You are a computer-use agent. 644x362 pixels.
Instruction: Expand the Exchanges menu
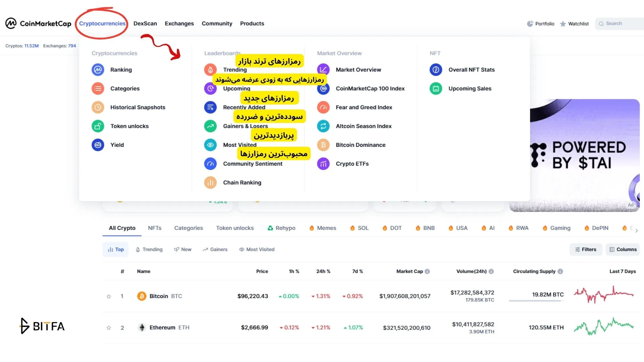179,23
